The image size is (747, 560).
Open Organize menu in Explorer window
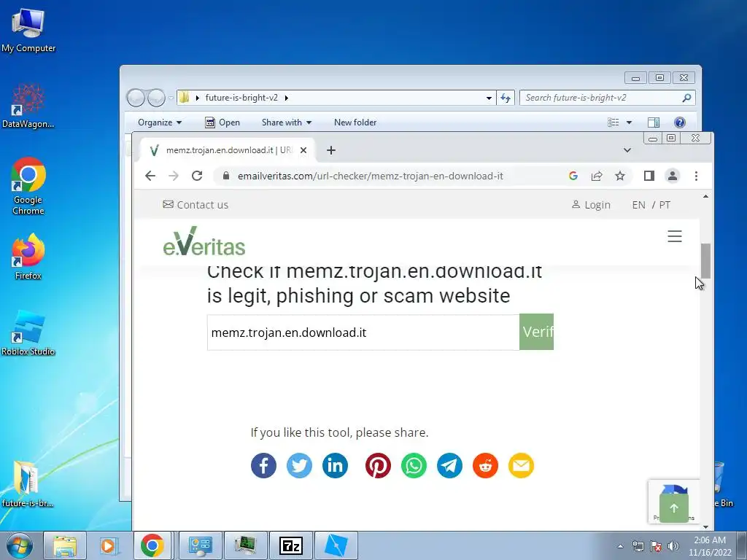pos(160,122)
